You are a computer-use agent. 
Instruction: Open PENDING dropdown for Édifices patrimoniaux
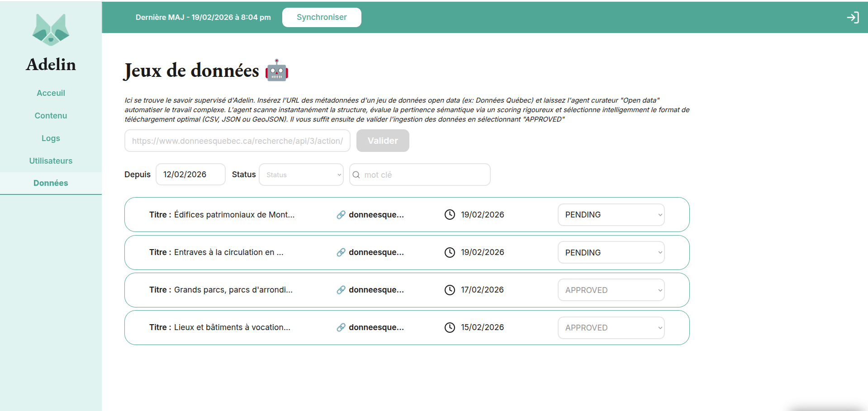[x=611, y=215]
